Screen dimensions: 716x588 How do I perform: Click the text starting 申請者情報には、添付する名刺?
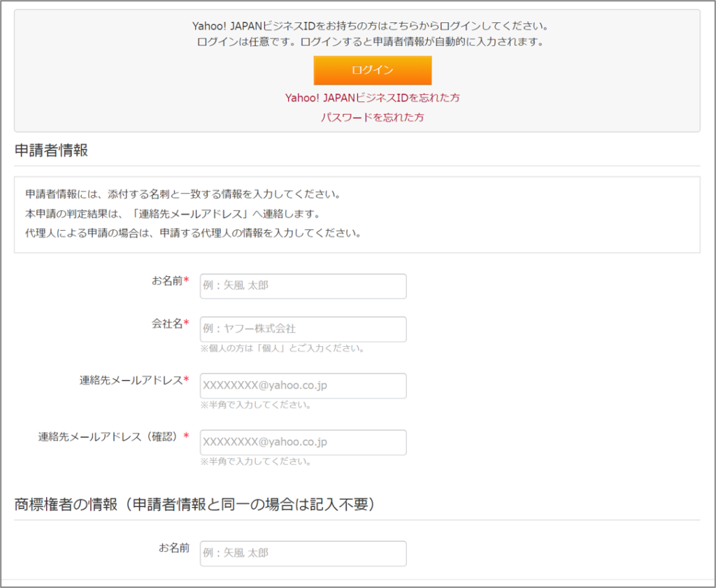[184, 194]
